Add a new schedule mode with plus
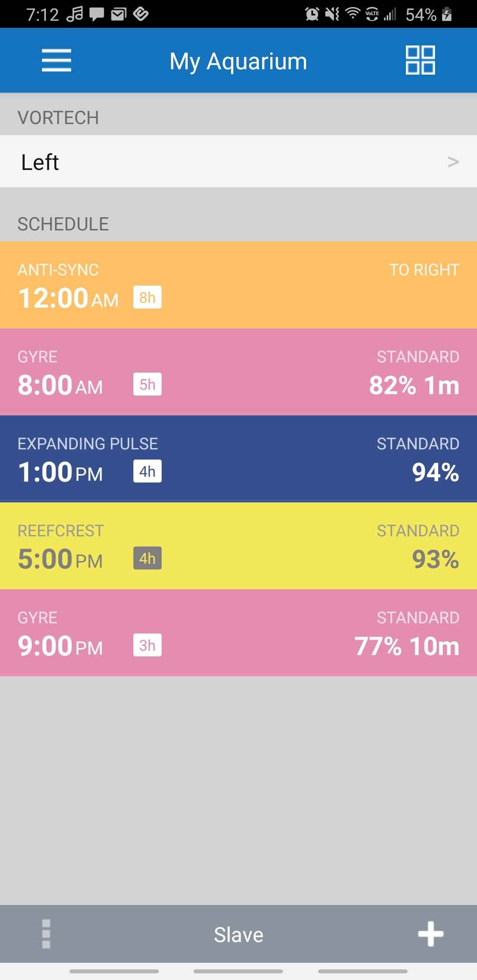 coord(431,934)
